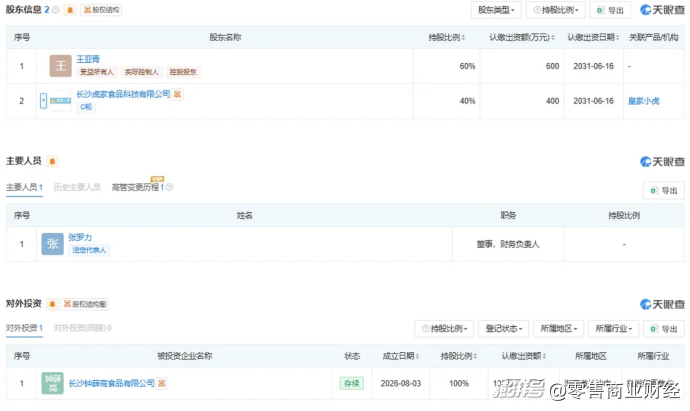Click the bell alert icon beside 股东信息
The image size is (690, 411).
pyautogui.click(x=70, y=10)
